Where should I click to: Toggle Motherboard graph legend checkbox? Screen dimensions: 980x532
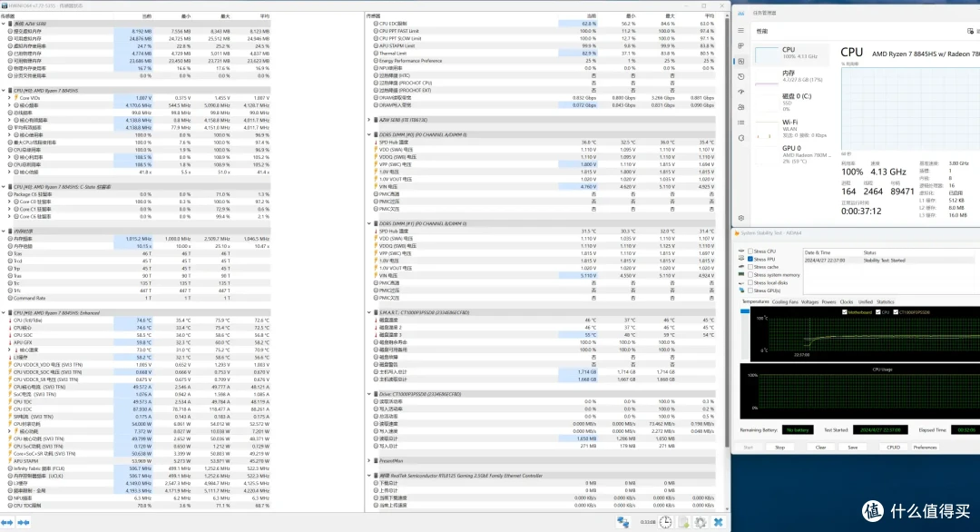click(845, 312)
